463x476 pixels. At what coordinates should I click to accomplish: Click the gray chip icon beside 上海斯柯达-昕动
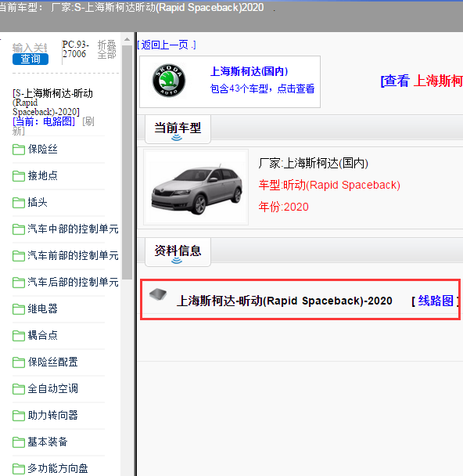(x=158, y=294)
